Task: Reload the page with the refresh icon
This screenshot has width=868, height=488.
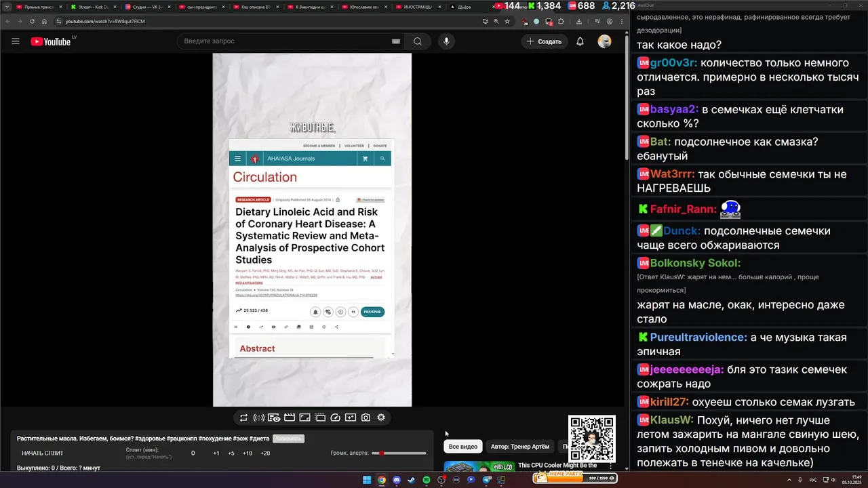Action: point(32,21)
